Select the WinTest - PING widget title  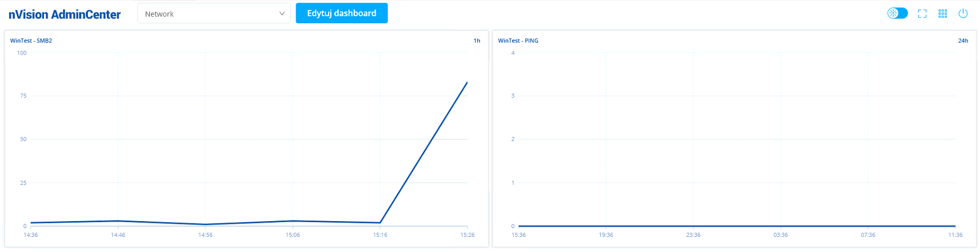[518, 41]
